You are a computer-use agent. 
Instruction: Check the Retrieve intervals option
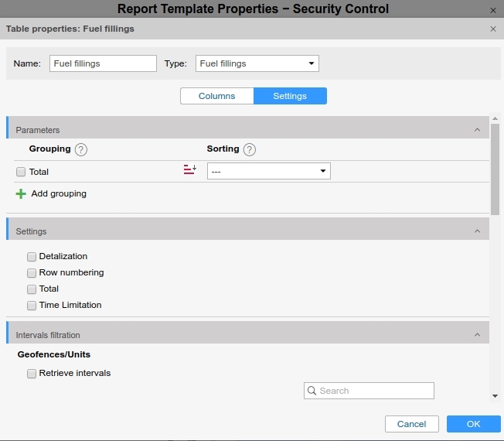(32, 374)
